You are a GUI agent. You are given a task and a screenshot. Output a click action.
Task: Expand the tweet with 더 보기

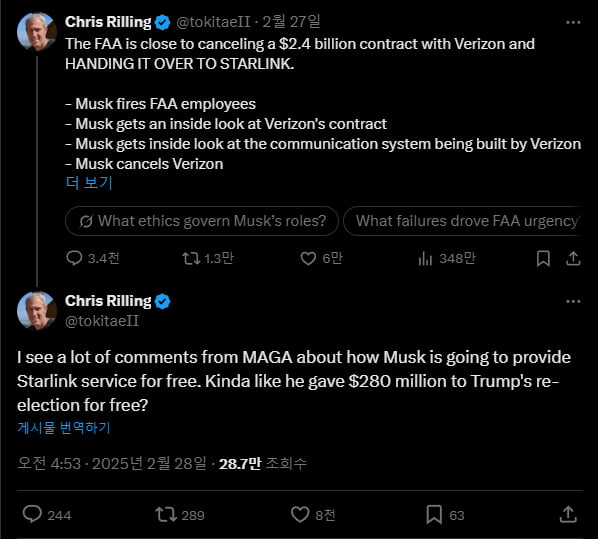tap(89, 183)
